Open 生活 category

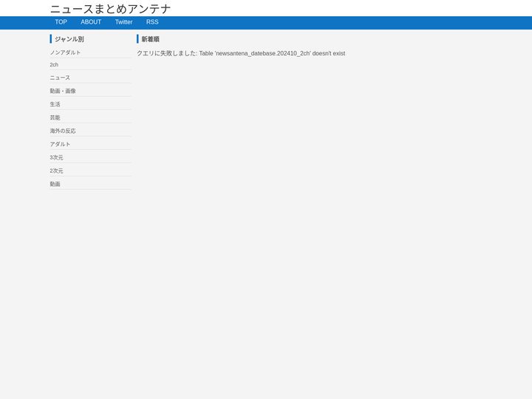pos(55,104)
